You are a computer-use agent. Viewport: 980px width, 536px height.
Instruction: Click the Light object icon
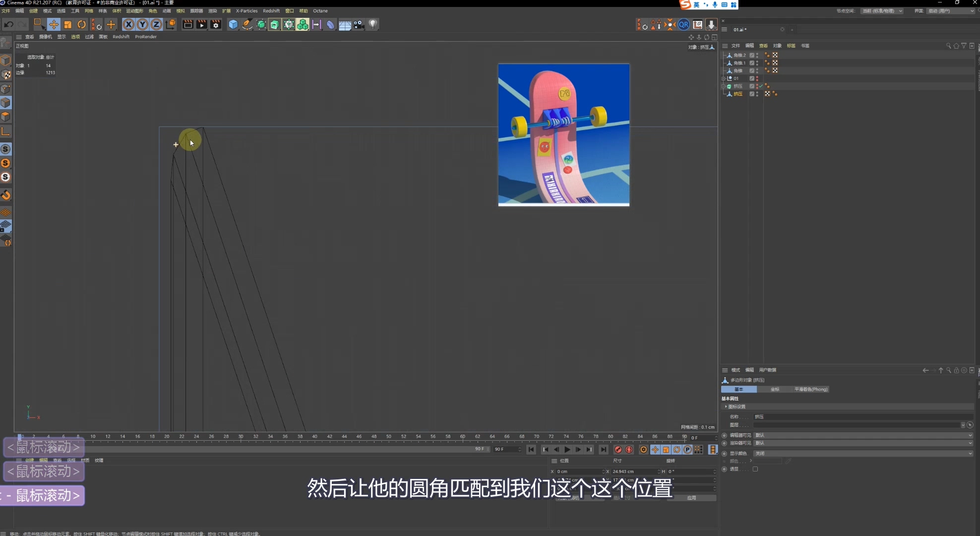[373, 24]
